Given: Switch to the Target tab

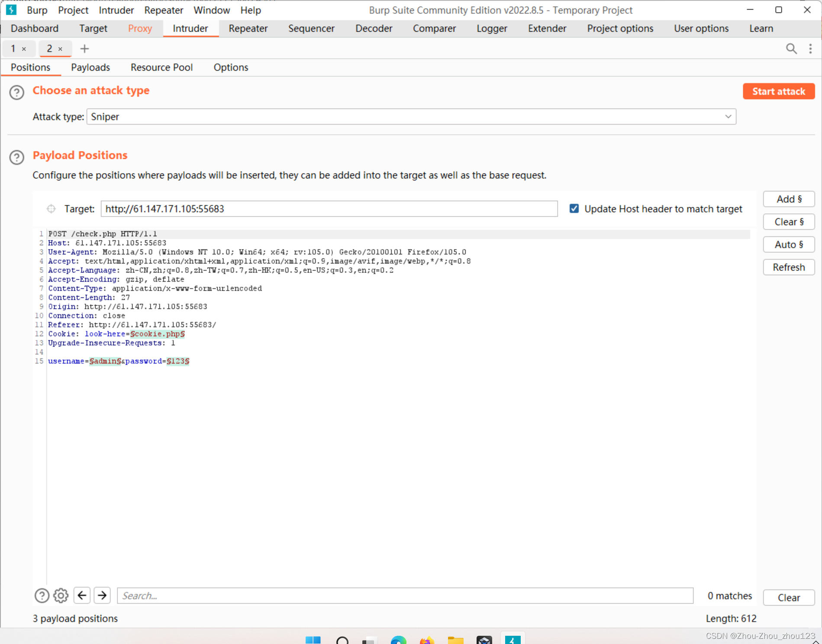Looking at the screenshot, I should tap(93, 29).
